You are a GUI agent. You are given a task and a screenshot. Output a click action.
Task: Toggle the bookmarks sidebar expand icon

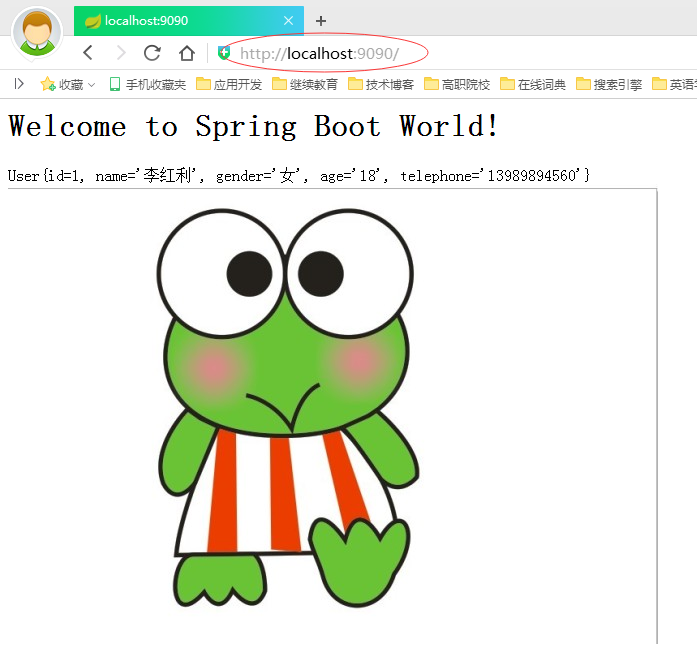19,84
